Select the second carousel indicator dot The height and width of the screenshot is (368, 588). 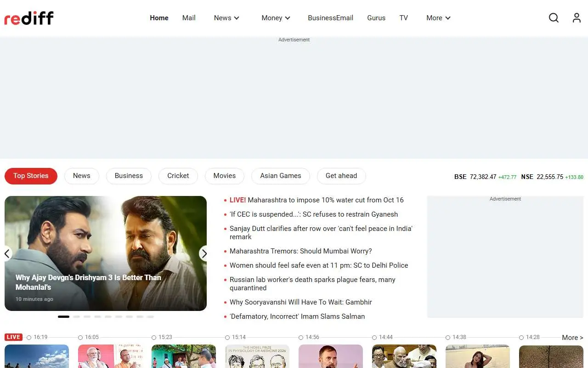click(76, 316)
